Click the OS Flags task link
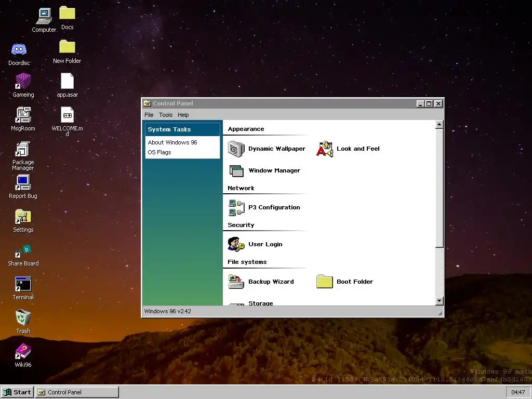The width and height of the screenshot is (532, 399). (159, 152)
